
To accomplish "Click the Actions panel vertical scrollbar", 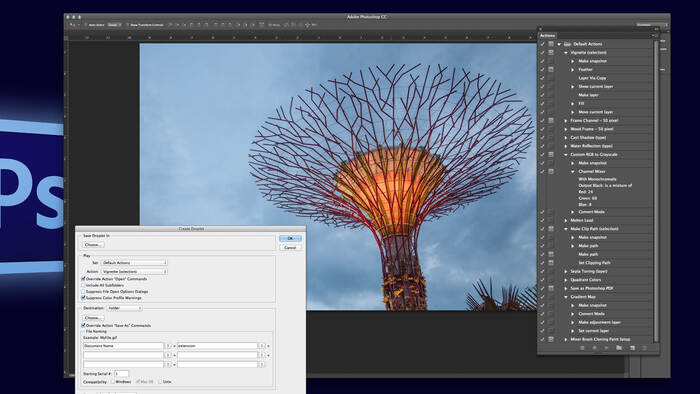I will (x=656, y=192).
